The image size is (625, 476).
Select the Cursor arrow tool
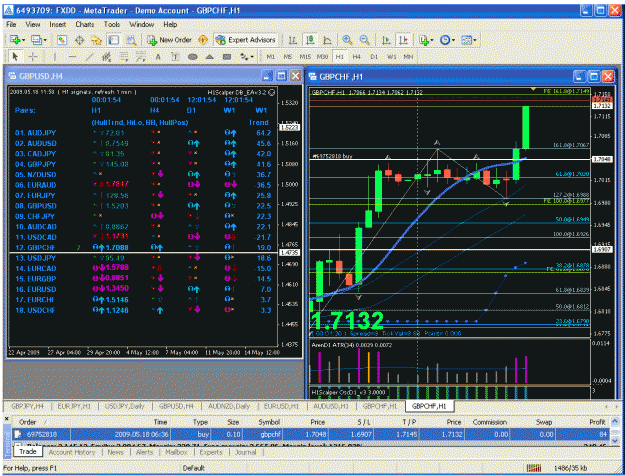click(15, 57)
